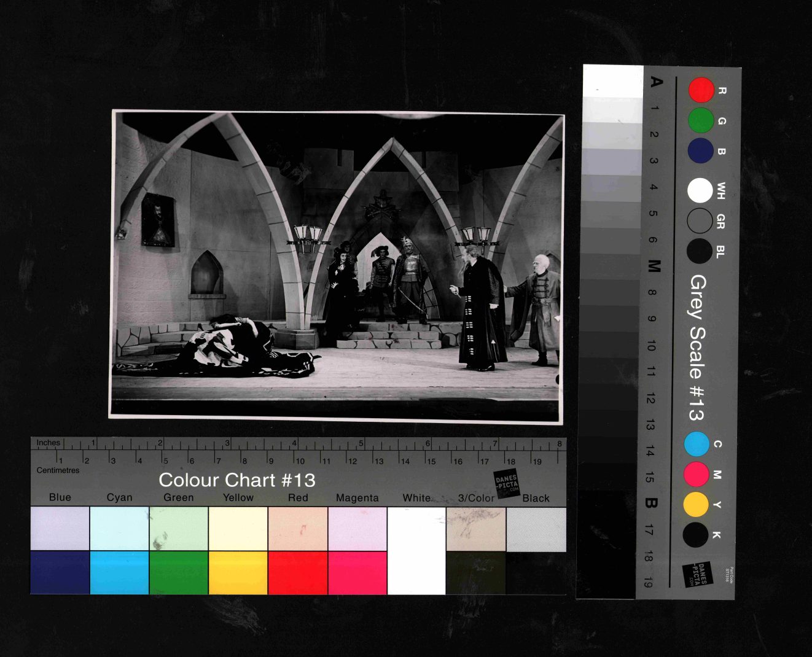Click the bright yellow swatch under Yellow
The height and width of the screenshot is (657, 812).
click(x=238, y=573)
